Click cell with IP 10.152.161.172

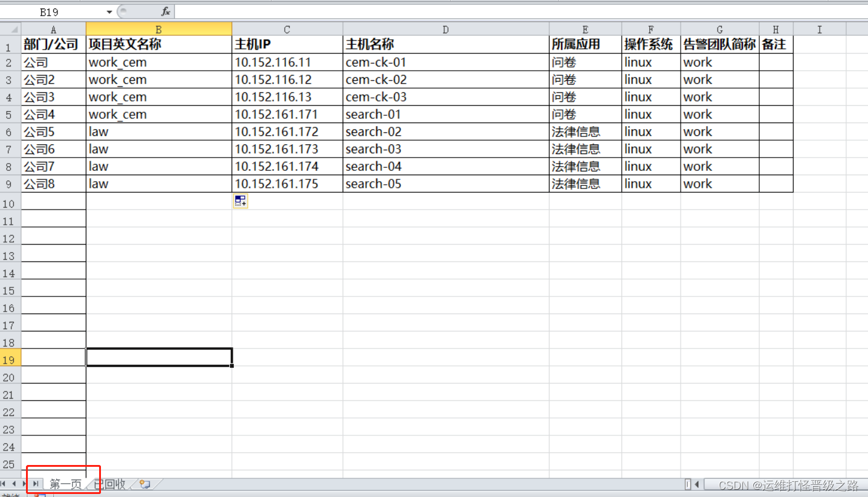287,132
